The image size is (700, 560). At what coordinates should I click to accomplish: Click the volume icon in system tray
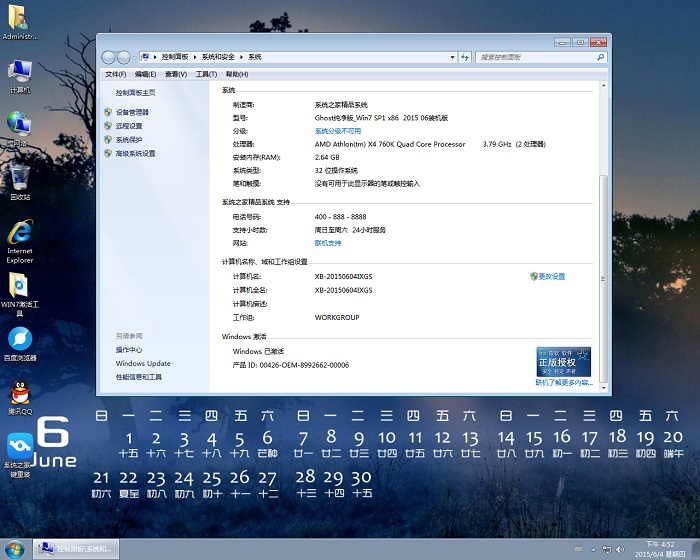tap(622, 550)
